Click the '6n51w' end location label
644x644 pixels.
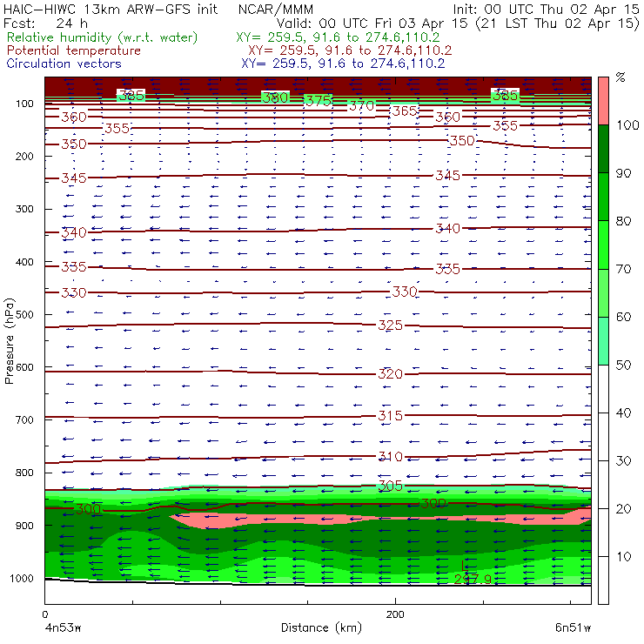click(x=573, y=627)
